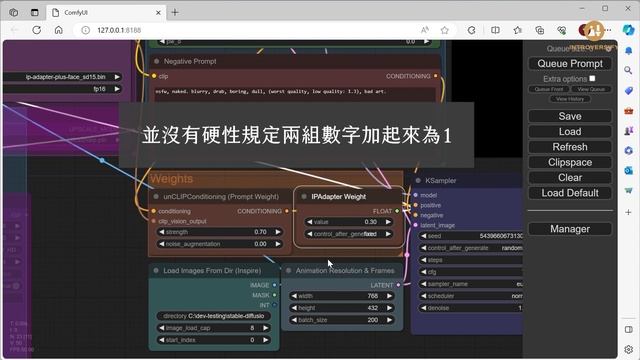Click the FLOAT output port on IPAdapter Weight
640x360 pixels.
tap(397, 211)
